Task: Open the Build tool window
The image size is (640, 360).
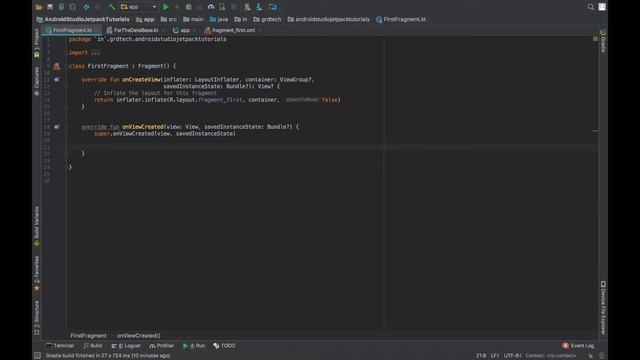Action: coord(93,346)
